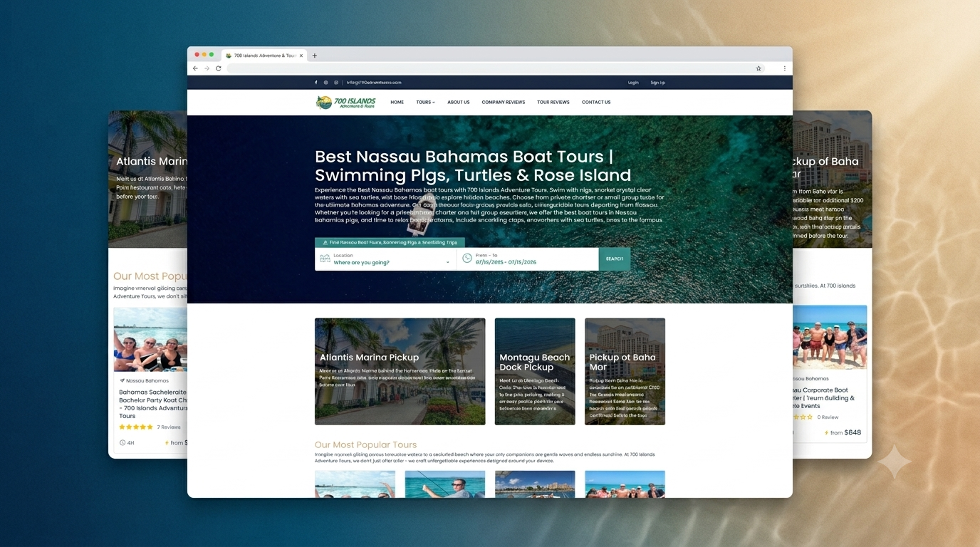Click the macOS red close window button
This screenshot has width=980, height=547.
click(x=197, y=55)
